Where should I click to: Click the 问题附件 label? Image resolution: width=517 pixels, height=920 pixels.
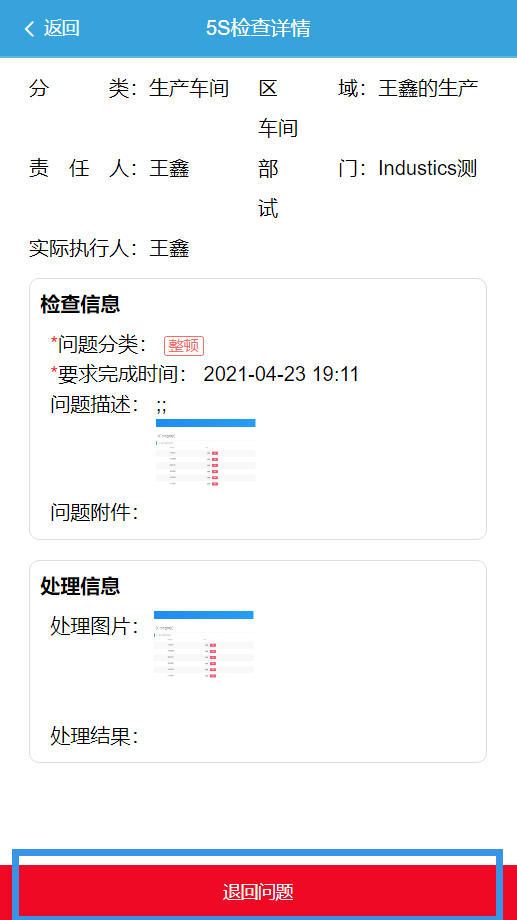click(94, 513)
